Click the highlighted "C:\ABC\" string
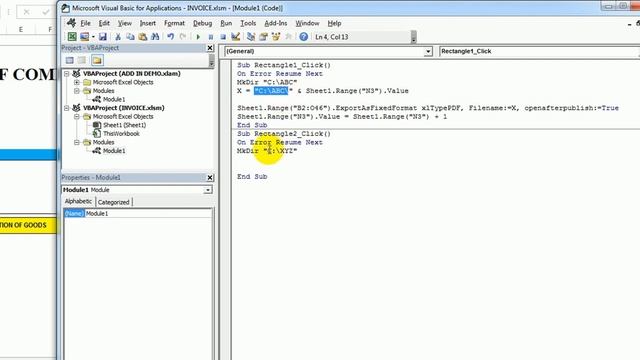 click(x=271, y=91)
